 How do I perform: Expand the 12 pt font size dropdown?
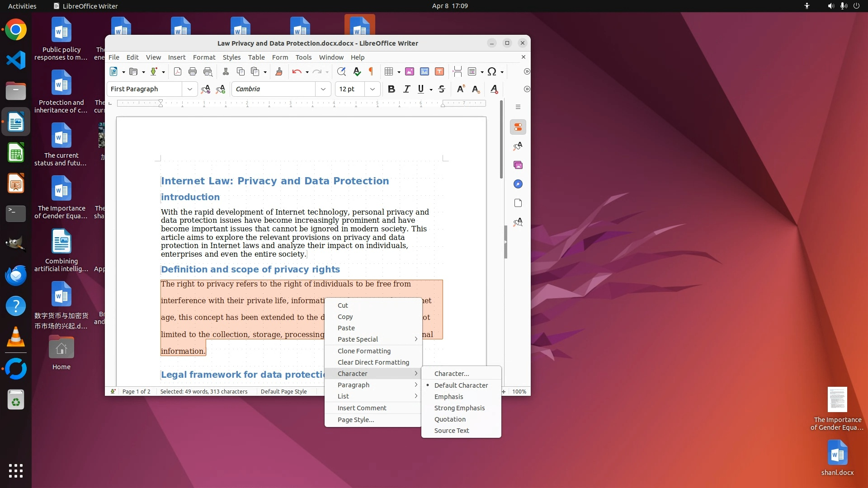pyautogui.click(x=373, y=89)
